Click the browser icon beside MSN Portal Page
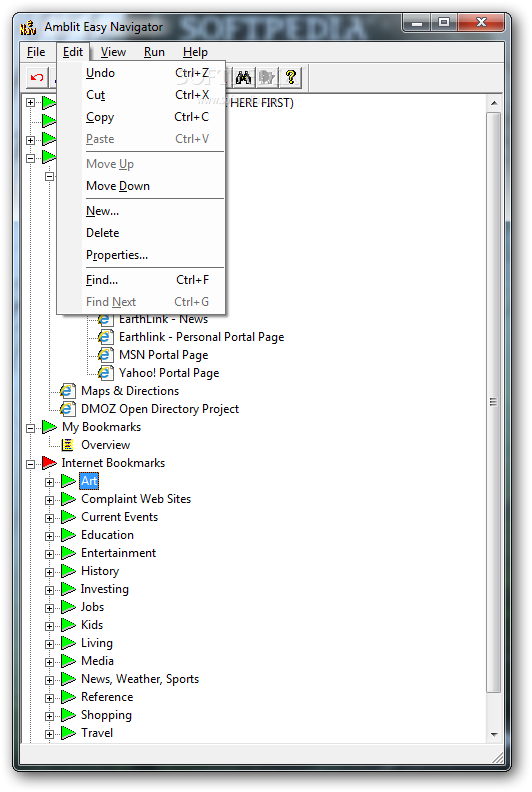This screenshot has width=532, height=792. (x=105, y=355)
